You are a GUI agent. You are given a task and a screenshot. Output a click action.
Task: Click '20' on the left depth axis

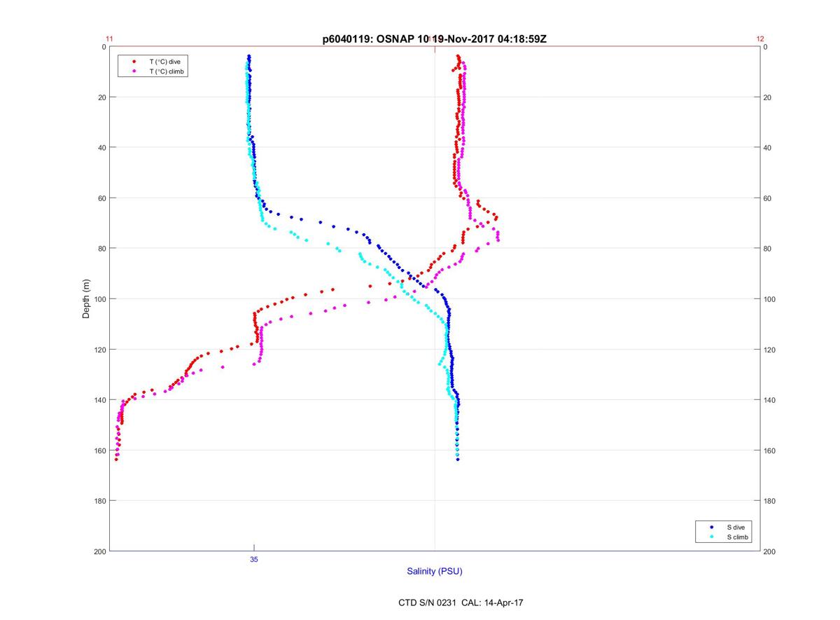pyautogui.click(x=101, y=97)
